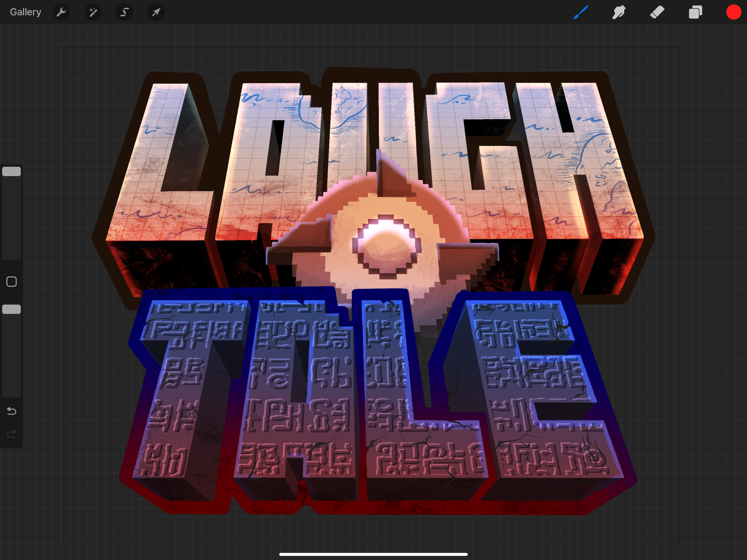747x560 pixels.
Task: Open the Adjustments magic wand menu
Action: [93, 13]
